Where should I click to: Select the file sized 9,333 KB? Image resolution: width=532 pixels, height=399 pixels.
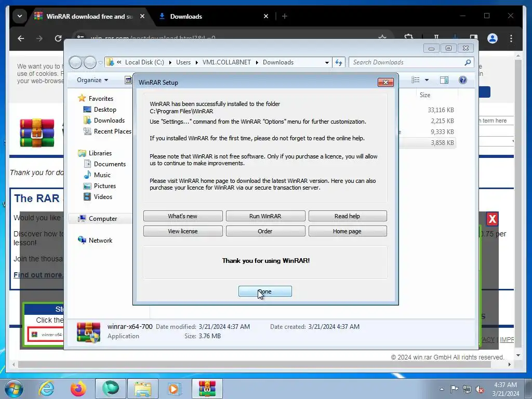[443, 131]
